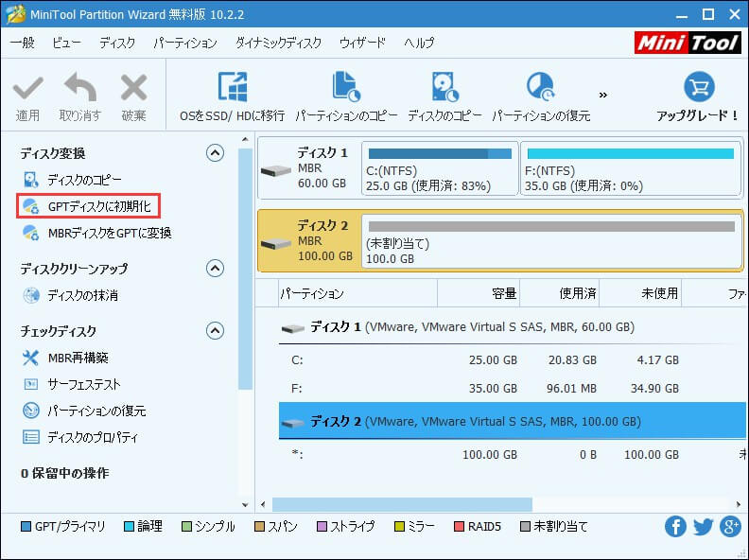Click the 0 保留中の操作 label
The image size is (749, 560).
(65, 473)
